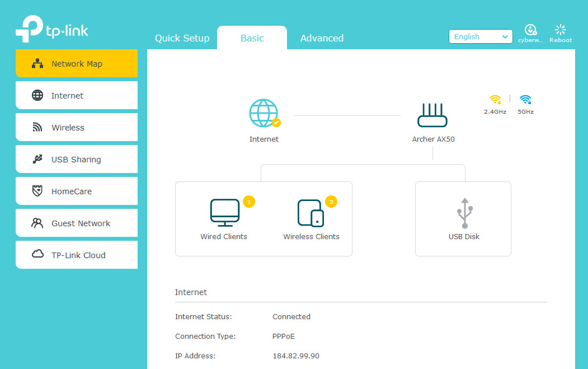588x369 pixels.
Task: Switch to the Quick Setup tab
Action: [182, 38]
